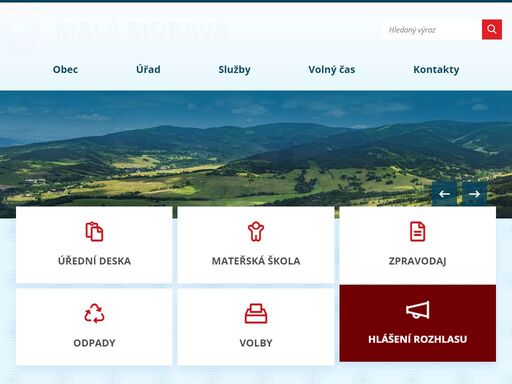
Task: Click the Úřední deska documents icon
Action: 94,231
